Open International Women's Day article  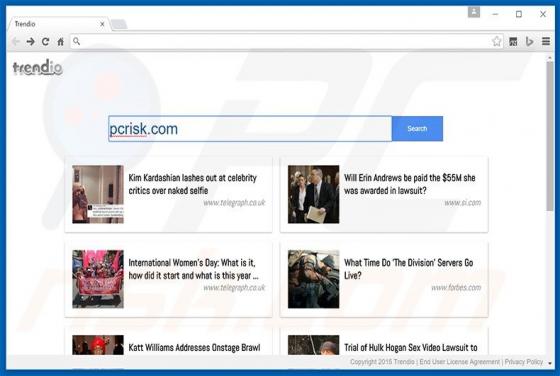coord(193,269)
